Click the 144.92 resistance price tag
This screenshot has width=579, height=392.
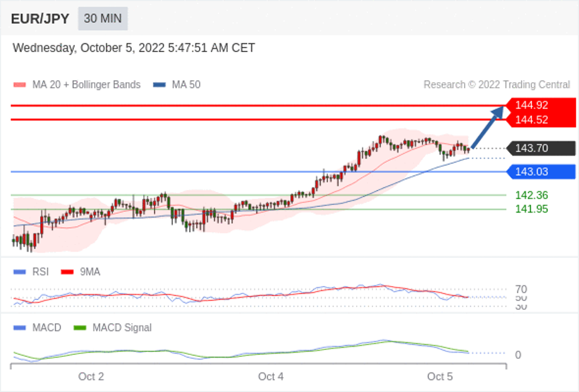pos(541,105)
